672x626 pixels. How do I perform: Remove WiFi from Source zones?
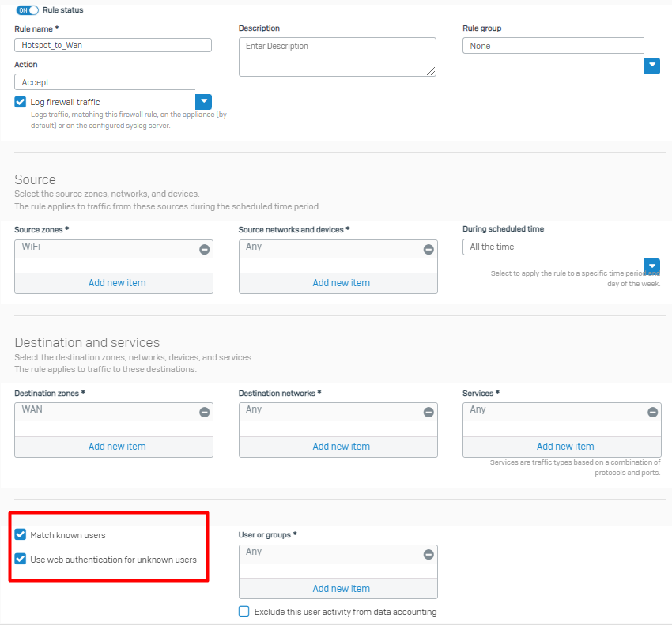point(204,249)
